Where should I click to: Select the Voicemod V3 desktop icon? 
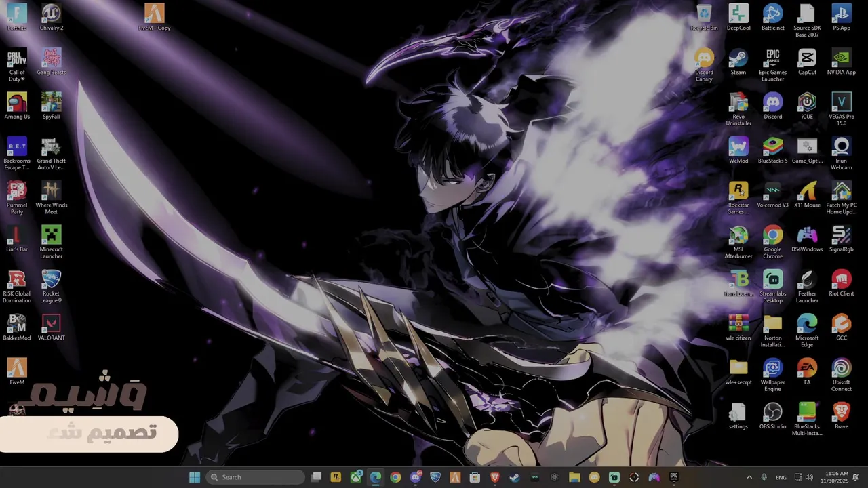pyautogui.click(x=773, y=195)
